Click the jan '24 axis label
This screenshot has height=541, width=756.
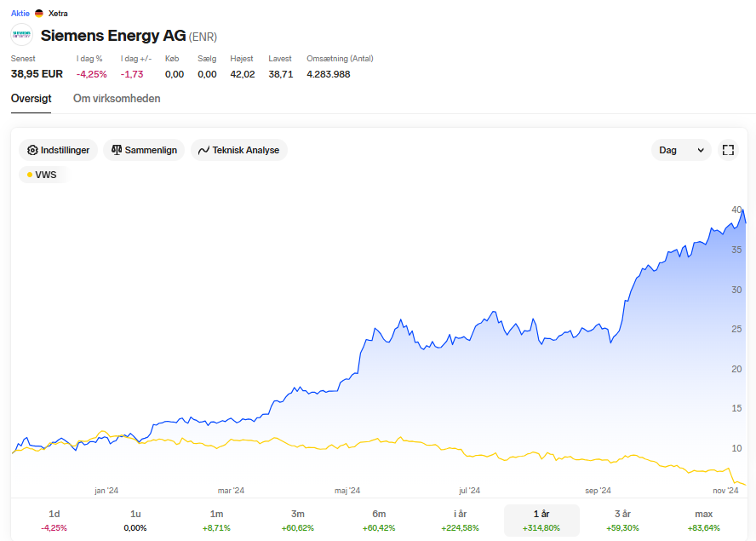point(106,491)
